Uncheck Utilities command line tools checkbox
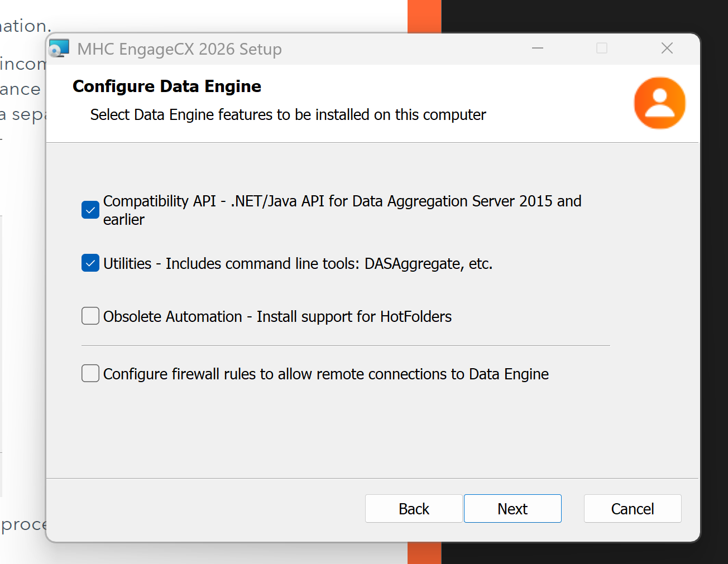The width and height of the screenshot is (728, 564). pyautogui.click(x=90, y=263)
